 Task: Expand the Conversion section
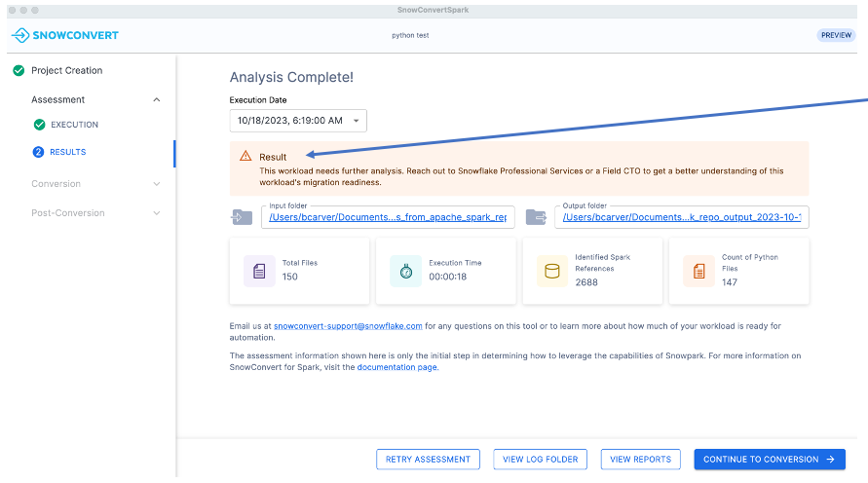157,184
